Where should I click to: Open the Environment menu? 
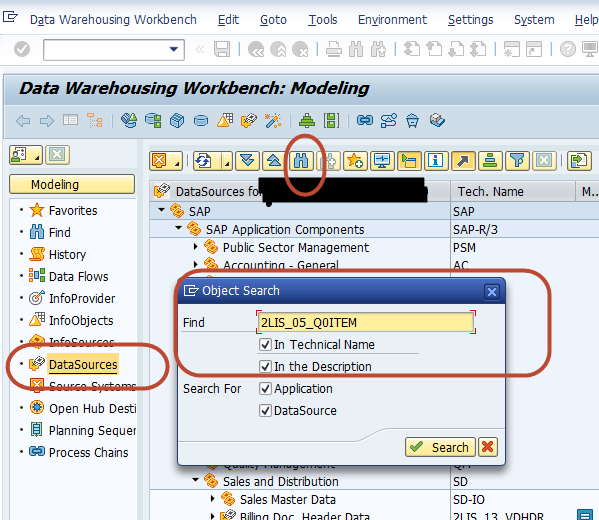[392, 20]
